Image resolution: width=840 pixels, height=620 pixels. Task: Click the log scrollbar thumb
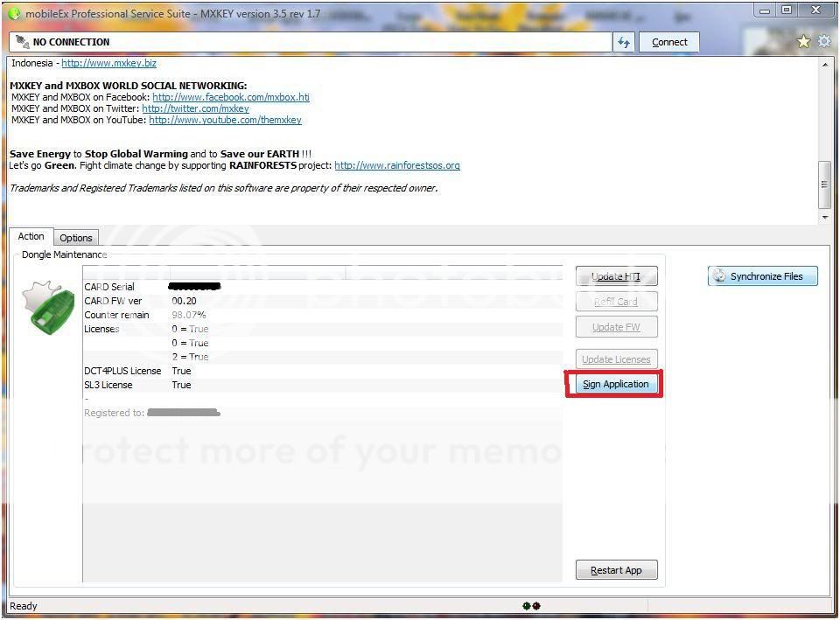coord(825,185)
